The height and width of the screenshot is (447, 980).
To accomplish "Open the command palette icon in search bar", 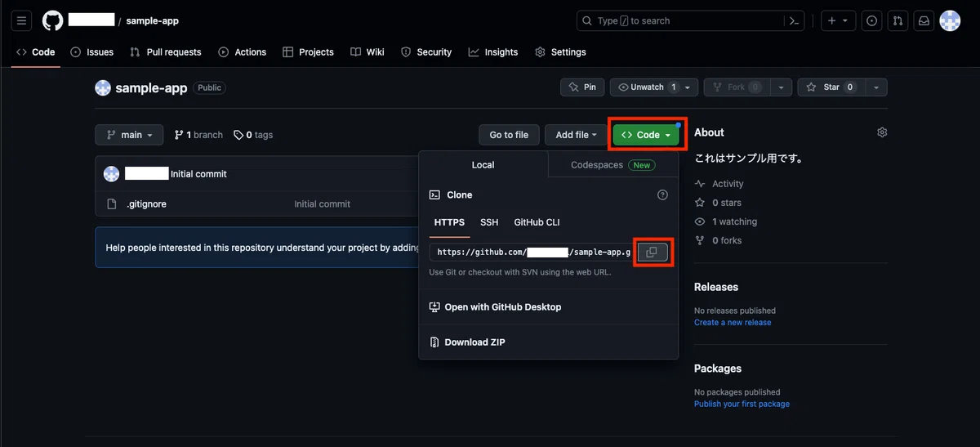I will 792,20.
